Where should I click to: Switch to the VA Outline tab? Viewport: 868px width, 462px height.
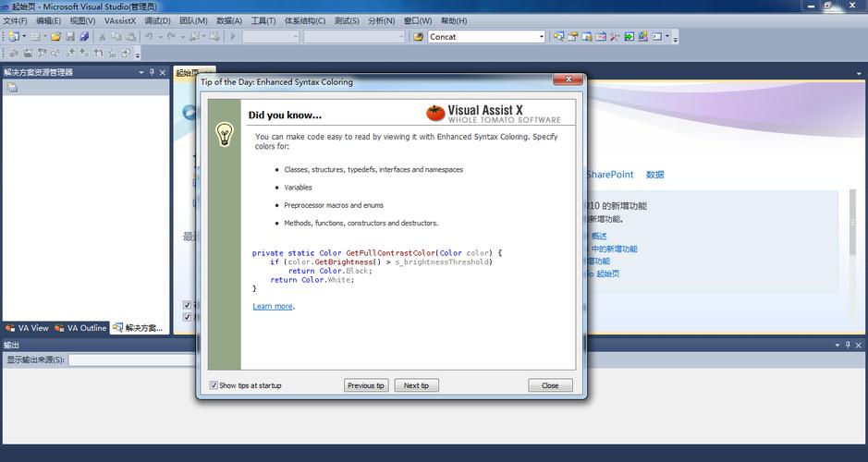[80, 328]
